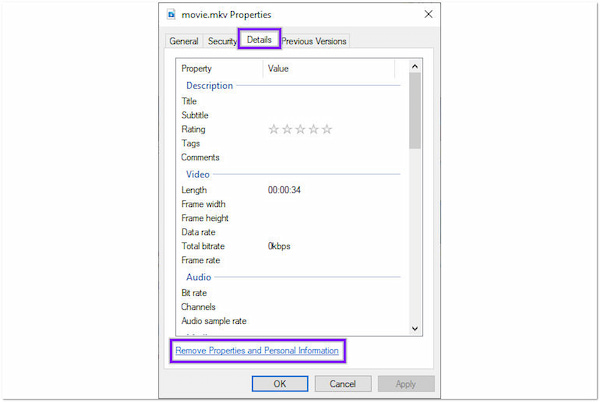This screenshot has height=402, width=600.
Task: Click the Comments value field
Action: pos(333,157)
